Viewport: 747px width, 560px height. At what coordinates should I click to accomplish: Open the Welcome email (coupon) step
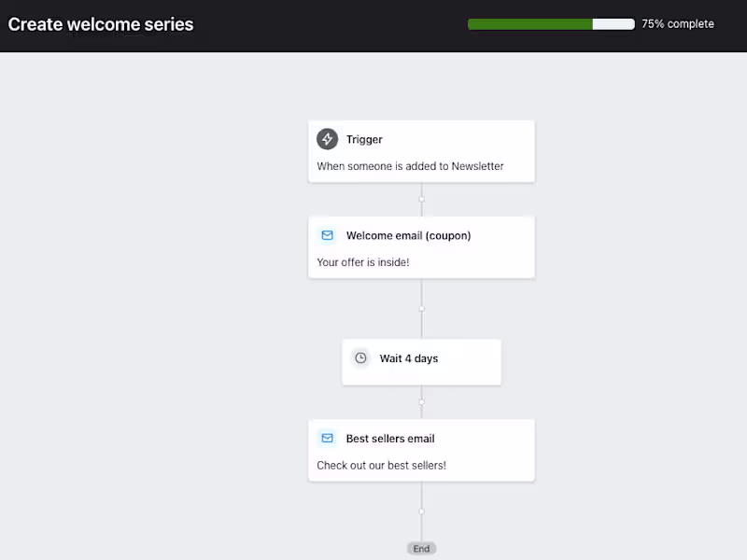tap(408, 236)
